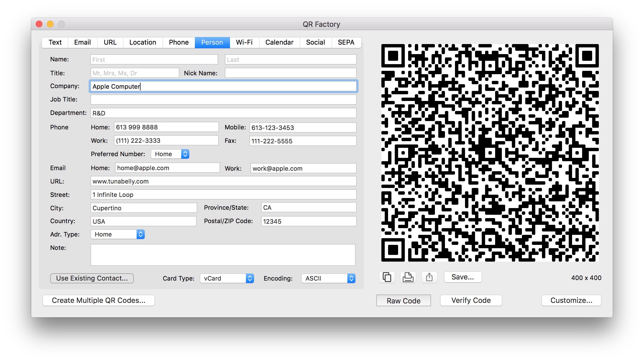Click the Home phone field

click(x=166, y=127)
